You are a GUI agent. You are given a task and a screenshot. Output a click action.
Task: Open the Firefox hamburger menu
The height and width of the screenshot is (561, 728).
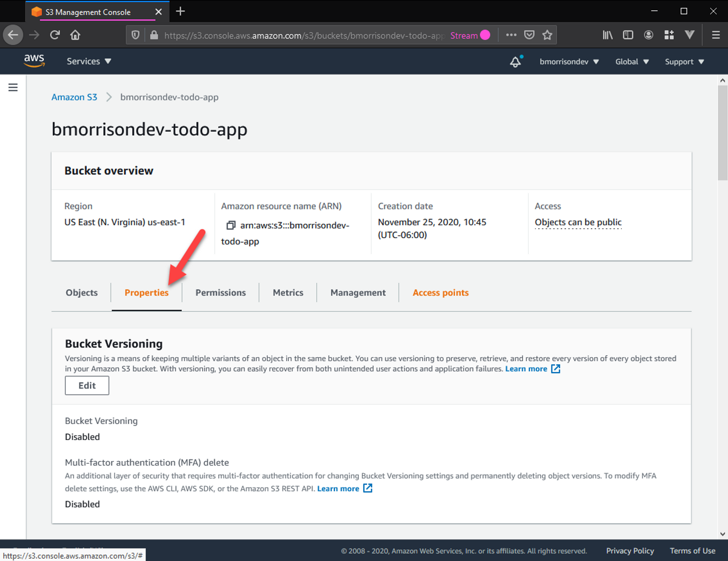coord(716,35)
